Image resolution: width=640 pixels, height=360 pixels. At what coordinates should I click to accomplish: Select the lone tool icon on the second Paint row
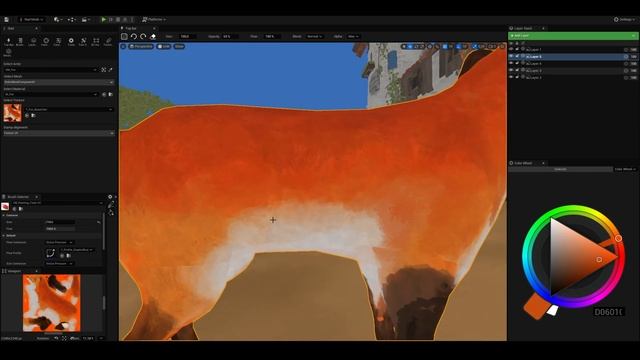coord(8,53)
